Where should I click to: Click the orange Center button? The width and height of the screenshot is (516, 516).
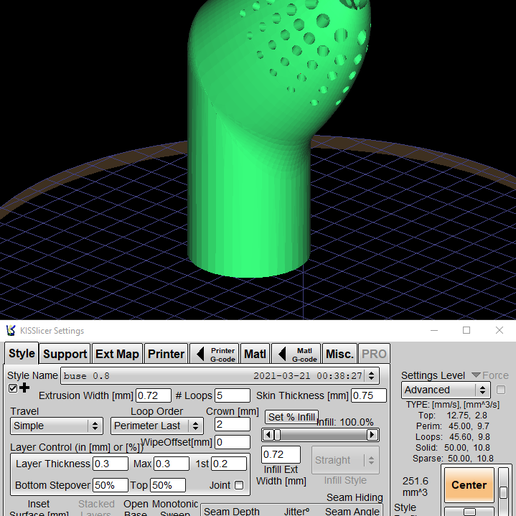coord(469,485)
